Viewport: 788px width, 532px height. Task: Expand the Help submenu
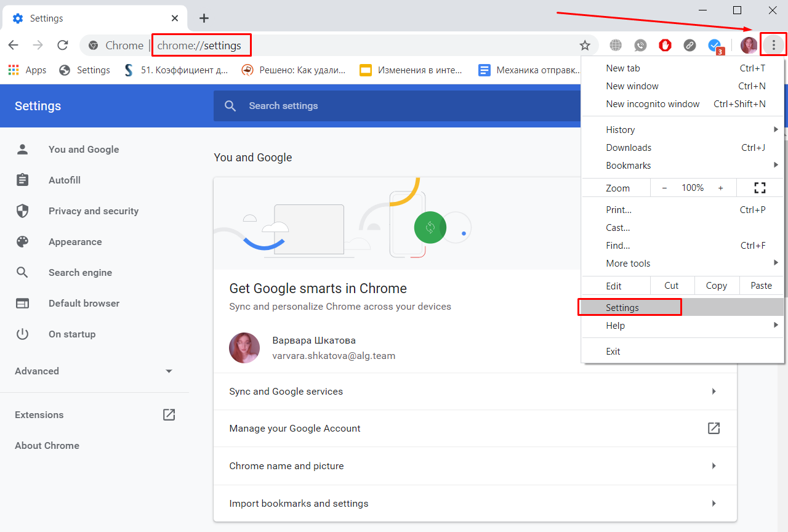(683, 326)
